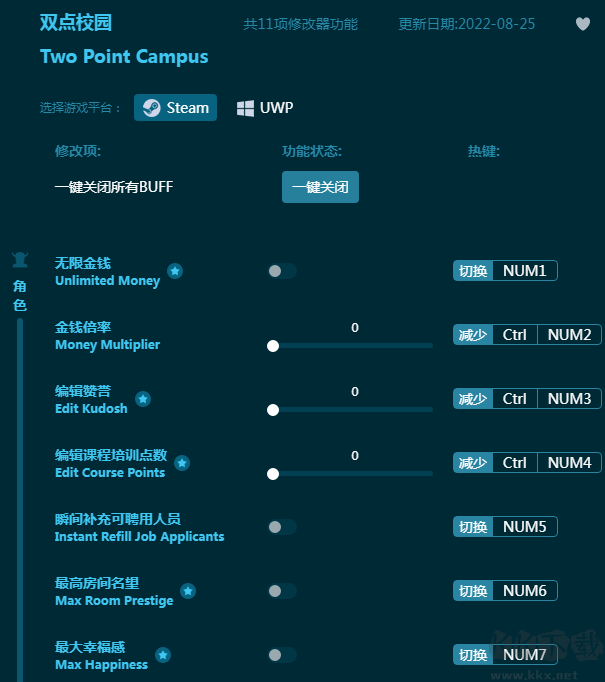This screenshot has width=605, height=682.
Task: Click the Edit Course Points slider track
Action: point(353,474)
